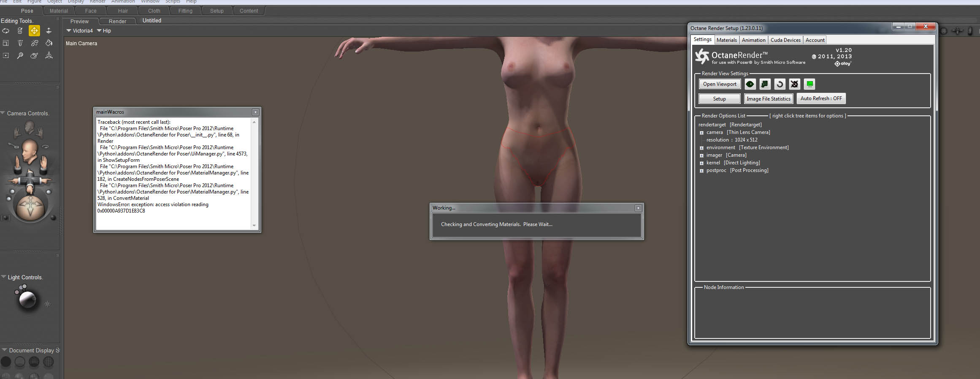Click the right hand camera icon
This screenshot has width=980, height=379.
[40, 133]
